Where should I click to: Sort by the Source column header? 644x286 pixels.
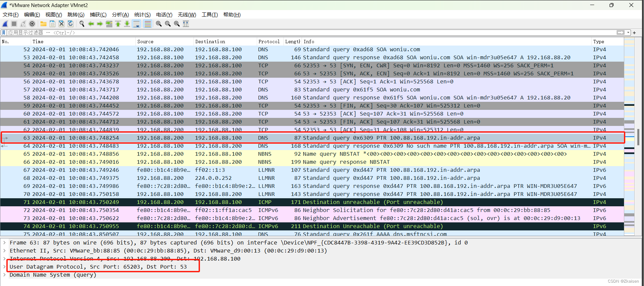(165, 42)
